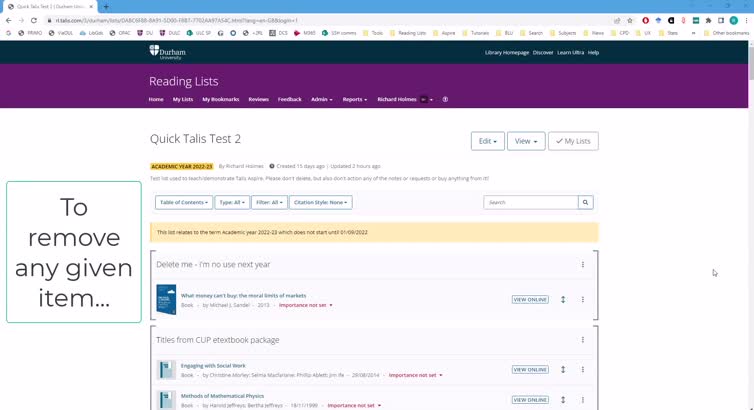This screenshot has height=410, width=754.
Task: Open the 'Type: All' filter dropdown
Action: 231,202
